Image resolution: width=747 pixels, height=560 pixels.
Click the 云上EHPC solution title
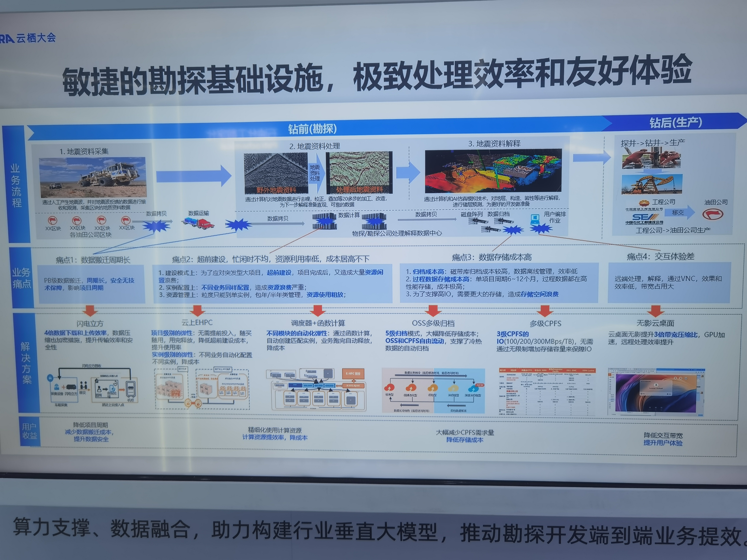tap(197, 322)
